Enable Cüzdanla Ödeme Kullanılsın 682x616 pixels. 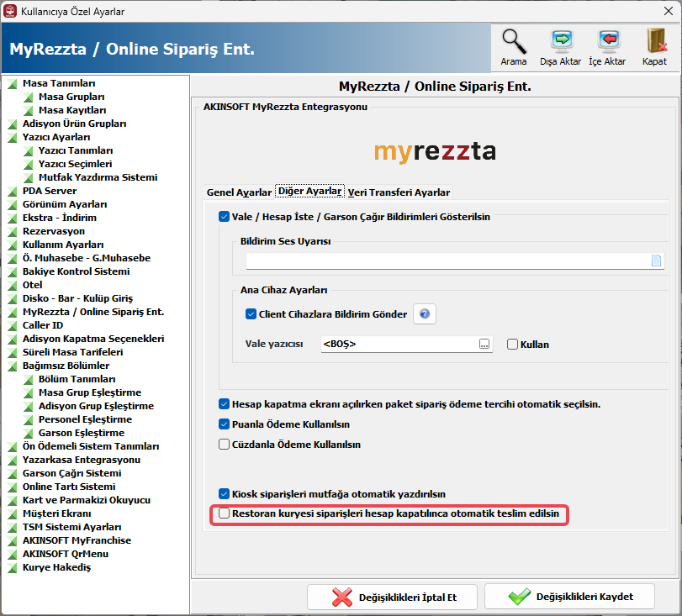[224, 445]
